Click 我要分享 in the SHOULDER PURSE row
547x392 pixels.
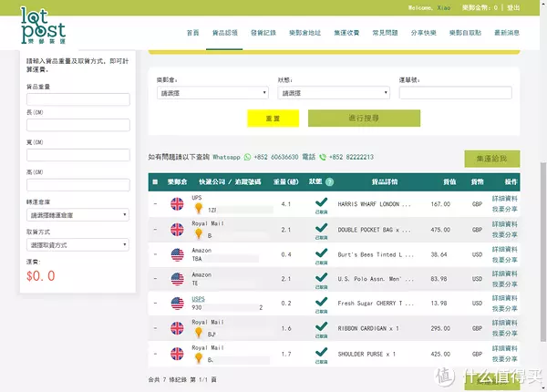[505, 359]
